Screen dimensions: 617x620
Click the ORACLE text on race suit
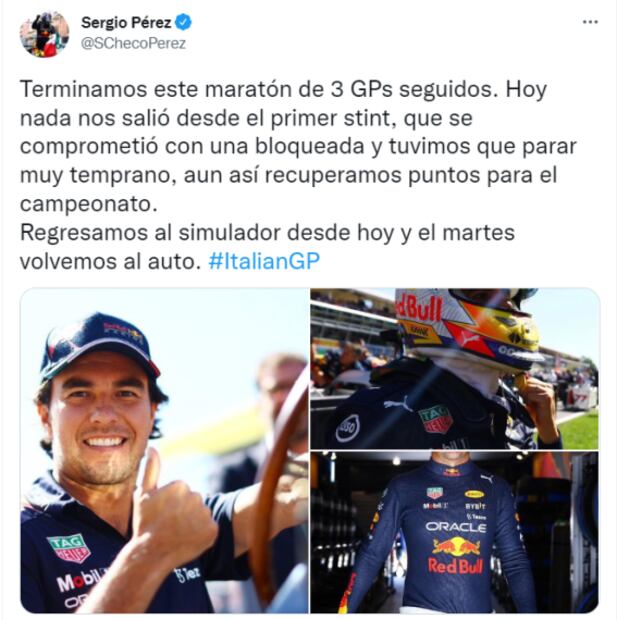click(456, 527)
